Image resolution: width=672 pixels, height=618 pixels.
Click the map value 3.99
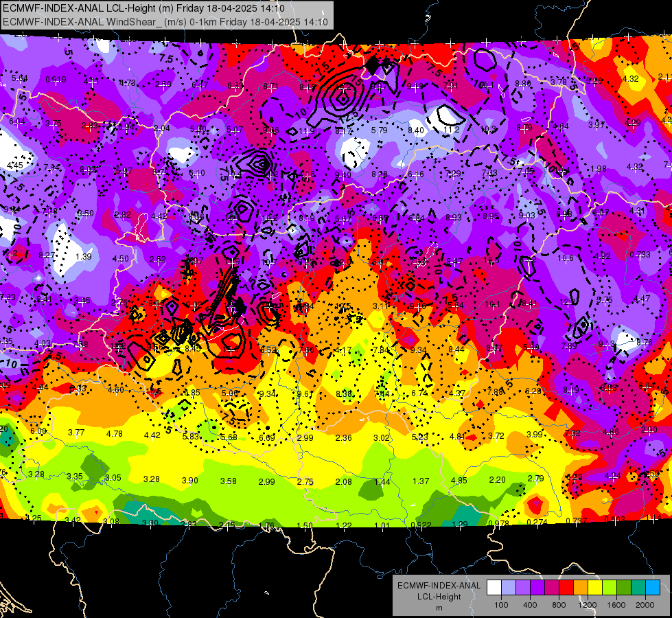pyautogui.click(x=535, y=434)
